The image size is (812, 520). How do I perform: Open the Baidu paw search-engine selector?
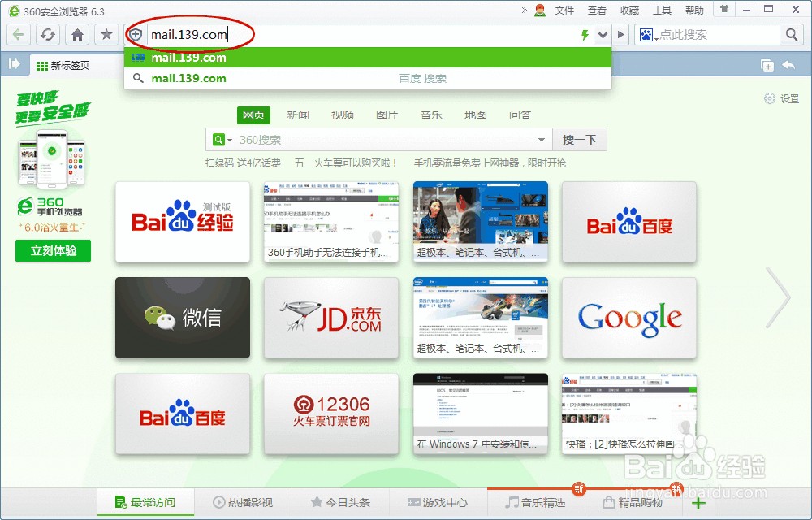pos(648,35)
